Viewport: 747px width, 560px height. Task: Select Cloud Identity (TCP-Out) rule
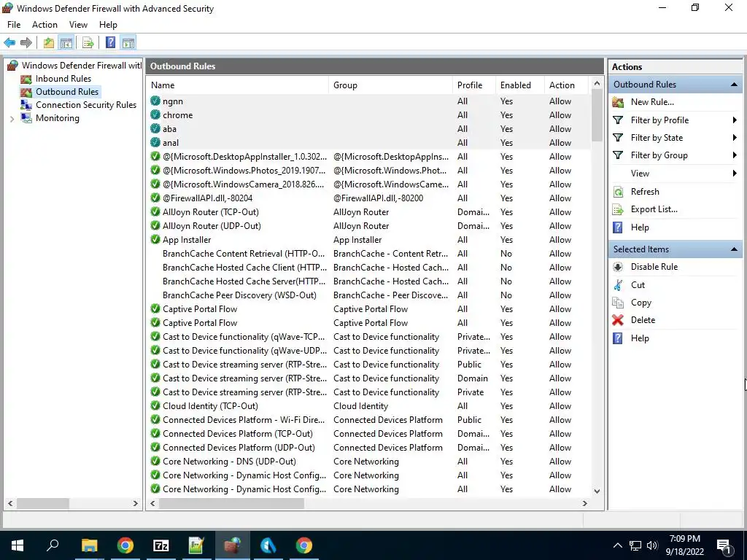coord(369,406)
